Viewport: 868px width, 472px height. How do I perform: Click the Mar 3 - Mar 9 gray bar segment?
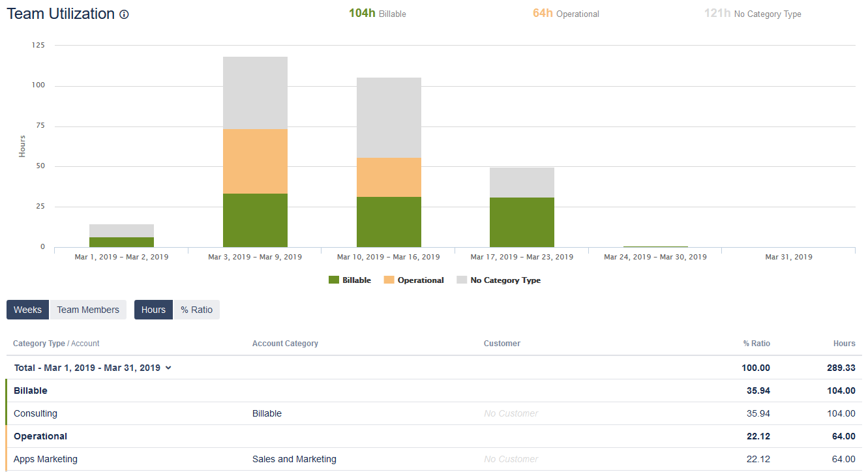tap(255, 93)
